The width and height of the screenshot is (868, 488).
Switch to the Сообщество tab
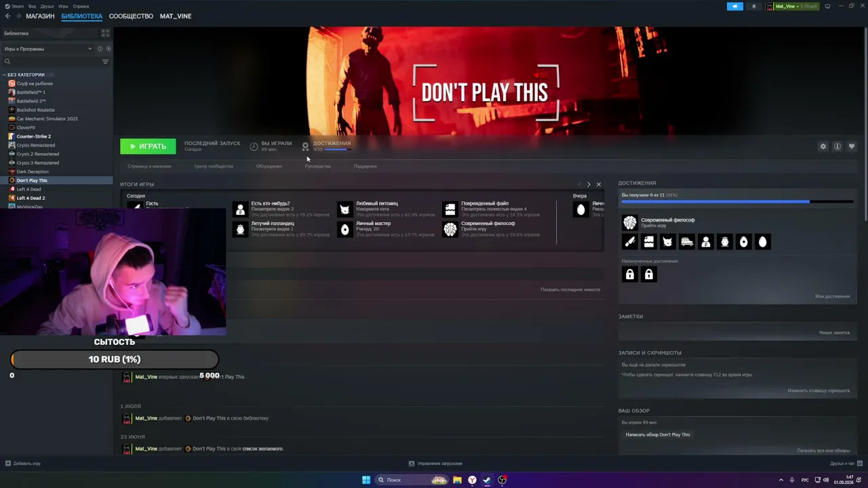tap(131, 16)
